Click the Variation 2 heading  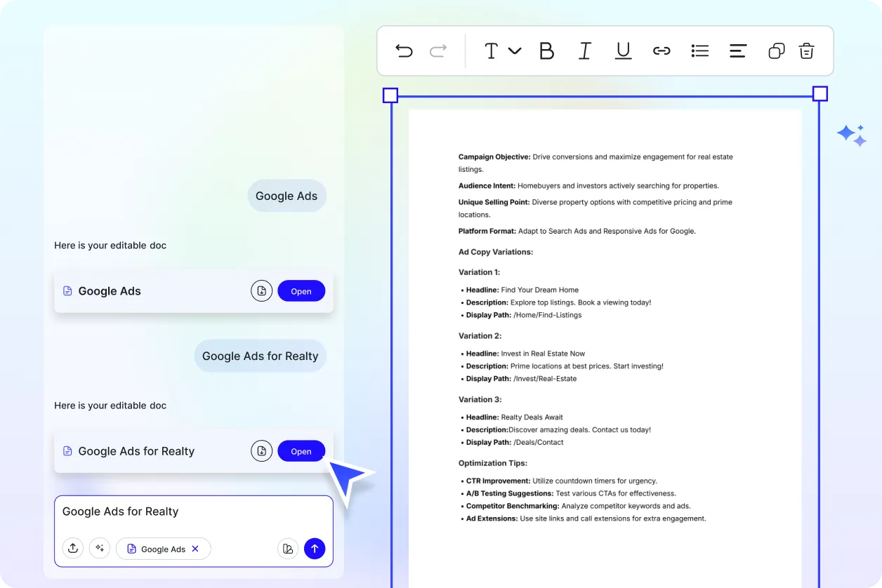480,335
